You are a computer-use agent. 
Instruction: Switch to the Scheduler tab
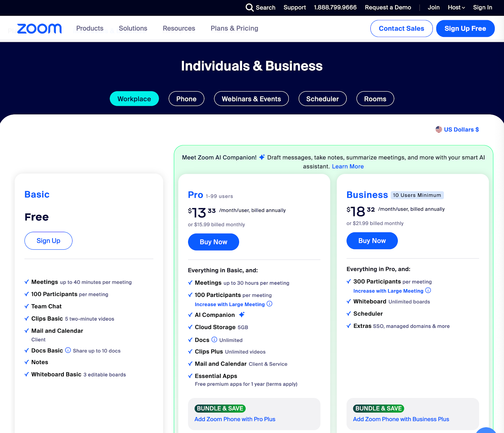click(x=323, y=99)
